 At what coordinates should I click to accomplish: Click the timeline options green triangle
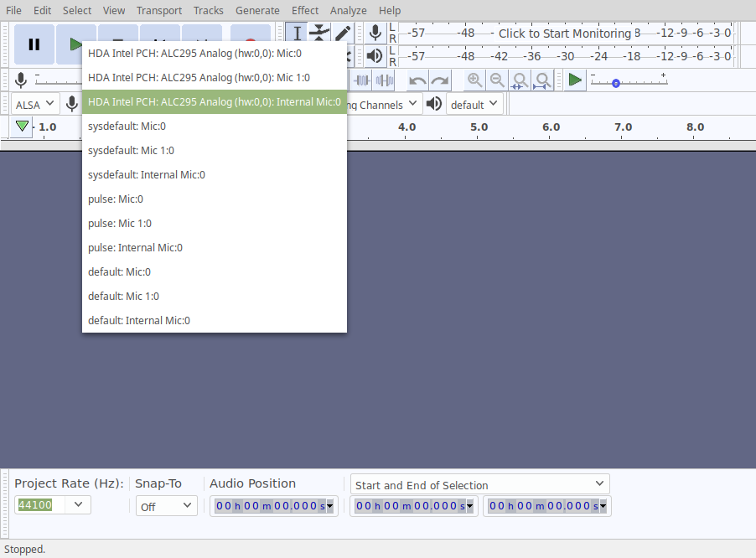click(22, 127)
